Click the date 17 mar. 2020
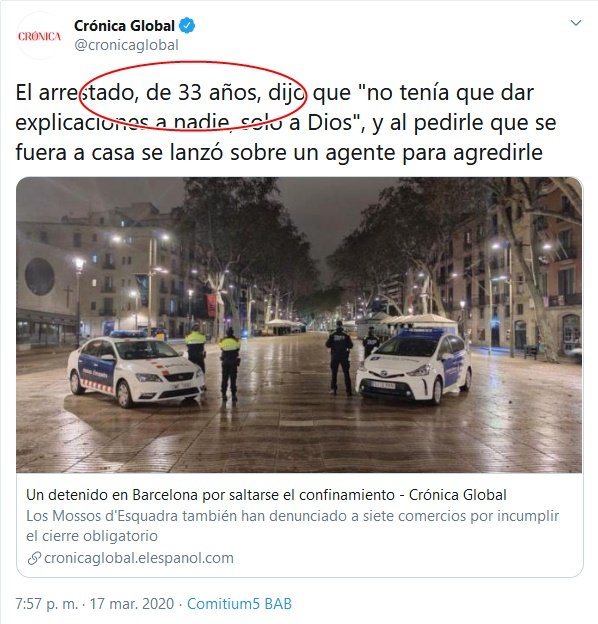 pyautogui.click(x=132, y=603)
